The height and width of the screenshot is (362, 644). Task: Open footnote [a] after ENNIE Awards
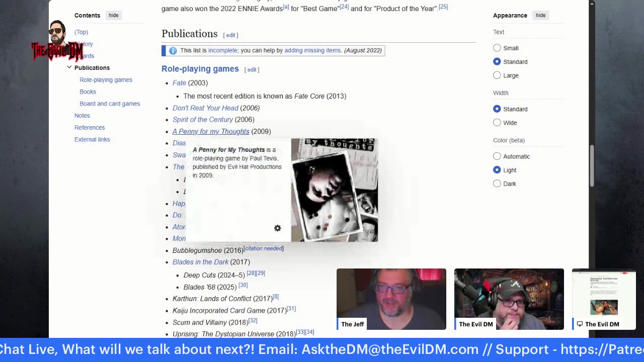point(286,7)
